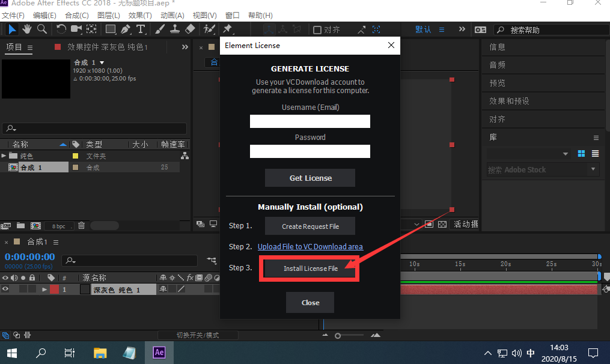
Task: Click 切换开关/模式 toggle switches button
Action: click(x=198, y=335)
